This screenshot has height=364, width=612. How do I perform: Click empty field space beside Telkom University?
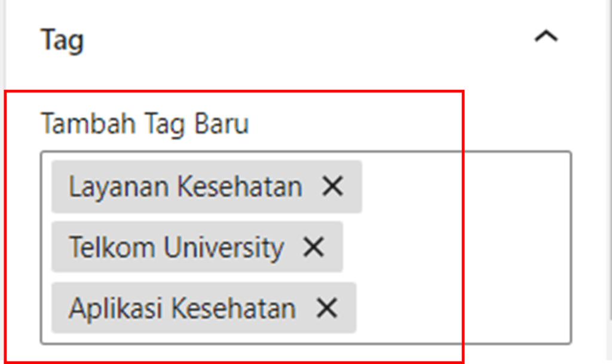pyautogui.click(x=454, y=247)
